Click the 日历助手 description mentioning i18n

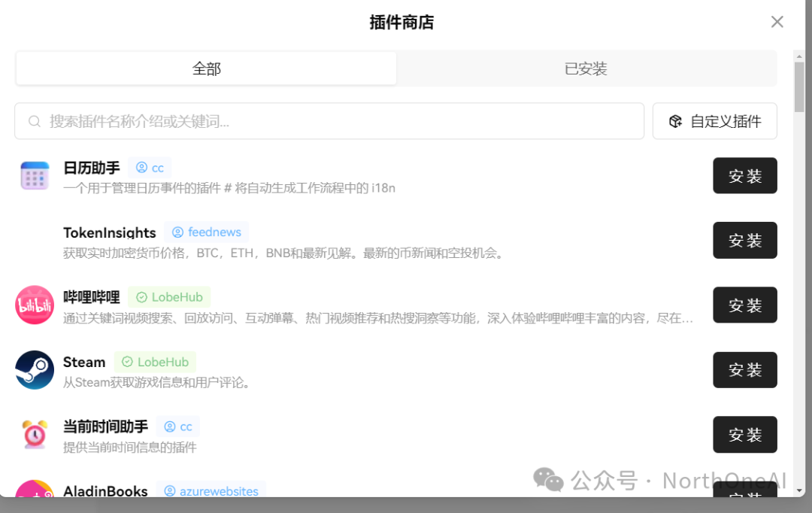coord(229,188)
